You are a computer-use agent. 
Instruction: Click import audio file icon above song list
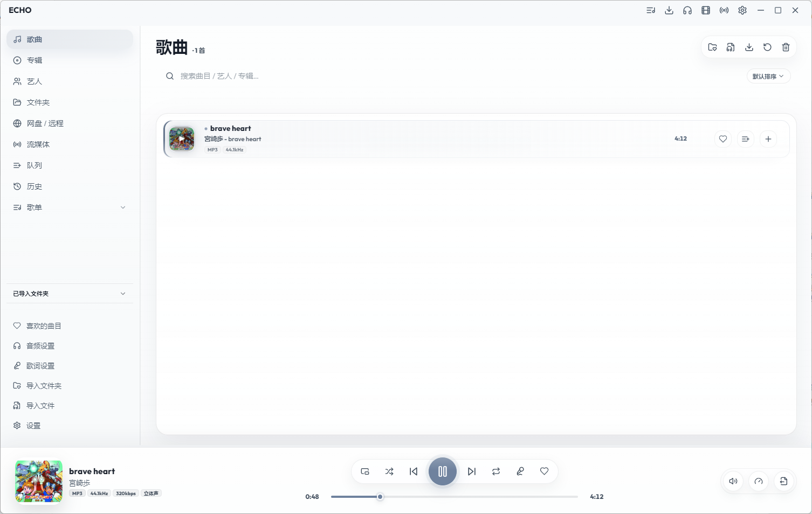tap(731, 47)
